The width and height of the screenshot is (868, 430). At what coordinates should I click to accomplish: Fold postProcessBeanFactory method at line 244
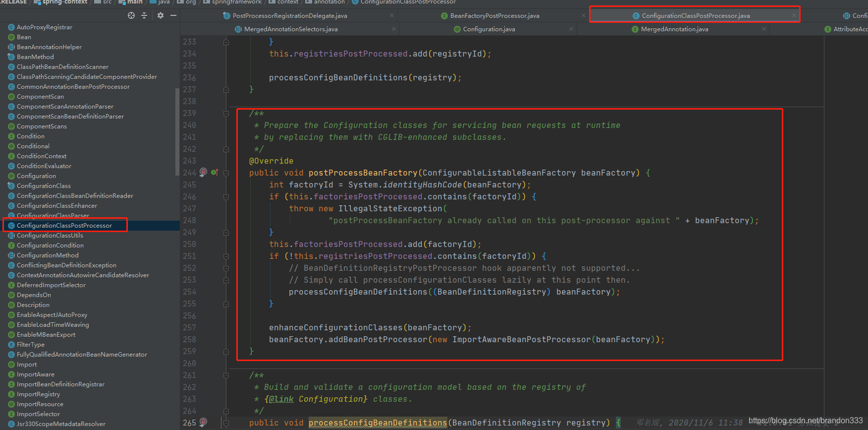[226, 173]
